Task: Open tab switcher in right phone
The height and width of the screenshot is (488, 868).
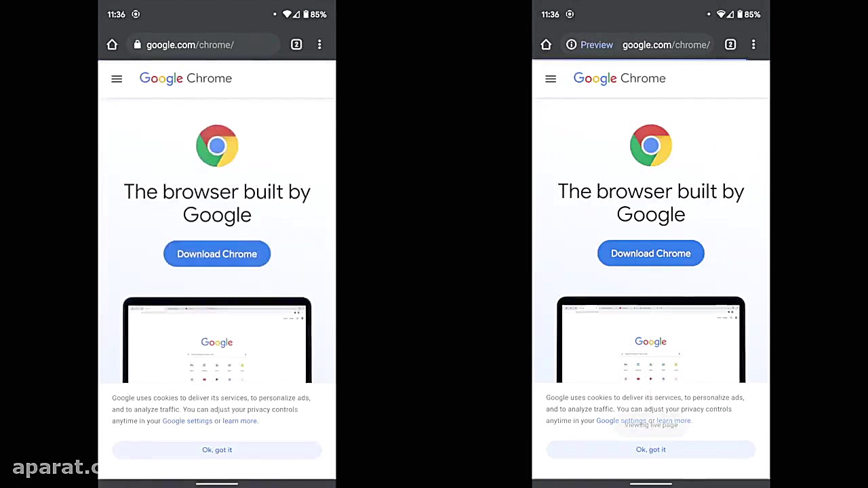Action: (x=730, y=45)
